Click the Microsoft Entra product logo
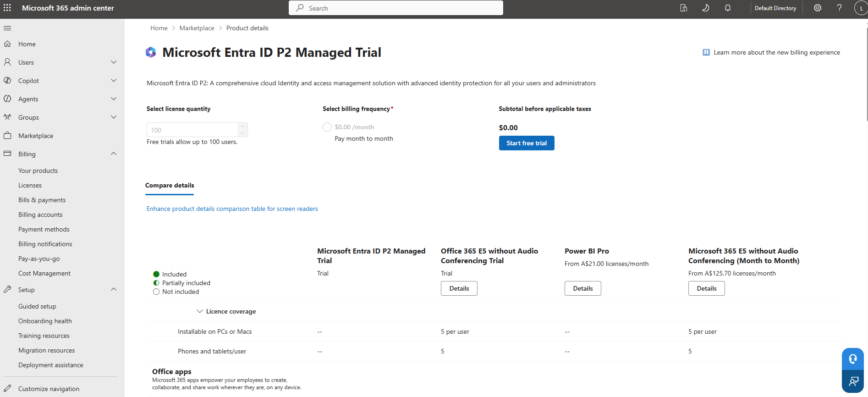Viewport: 868px width, 397px height. coord(151,52)
